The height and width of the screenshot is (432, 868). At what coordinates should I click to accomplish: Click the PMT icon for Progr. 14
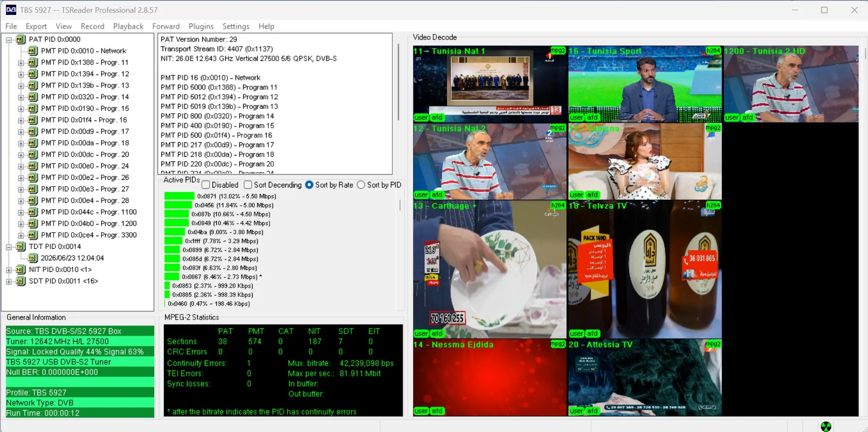(x=33, y=97)
